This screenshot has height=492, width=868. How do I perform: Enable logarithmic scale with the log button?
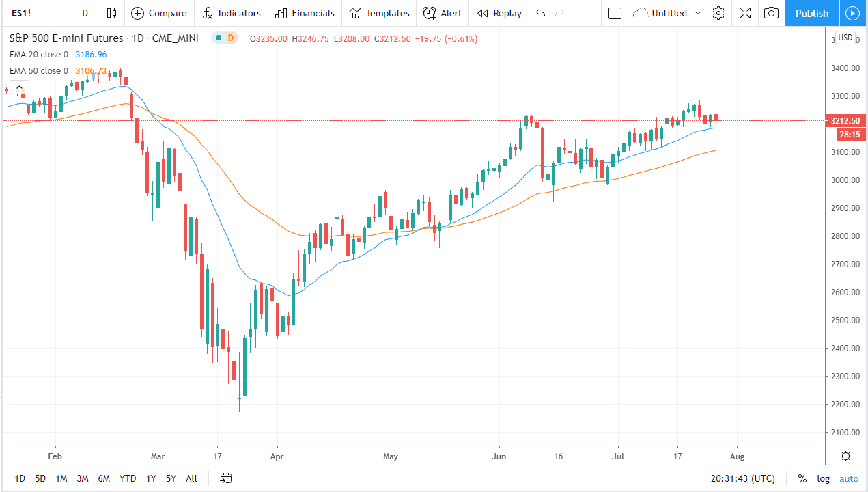click(x=823, y=478)
